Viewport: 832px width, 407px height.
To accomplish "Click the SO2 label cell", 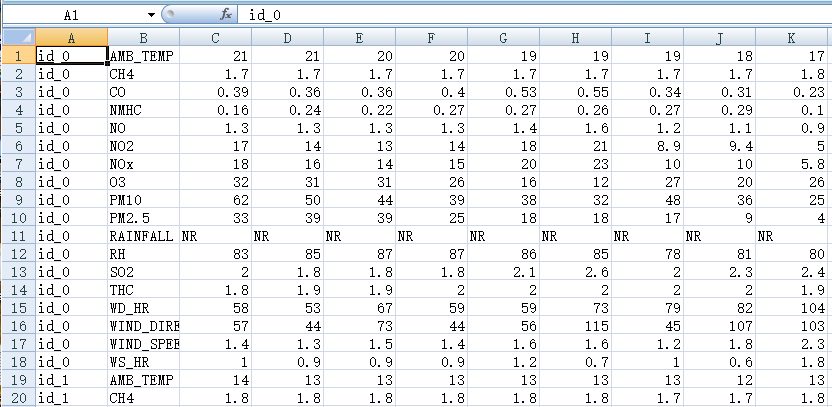I will (144, 272).
